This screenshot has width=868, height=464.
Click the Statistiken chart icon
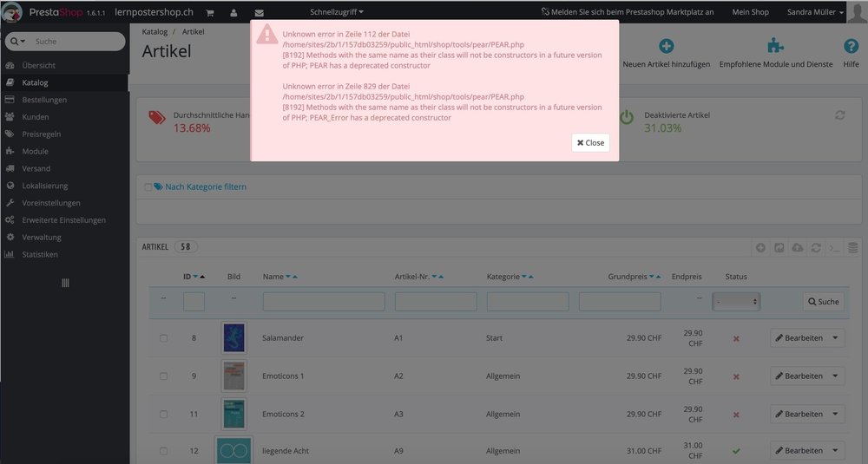pyautogui.click(x=10, y=254)
